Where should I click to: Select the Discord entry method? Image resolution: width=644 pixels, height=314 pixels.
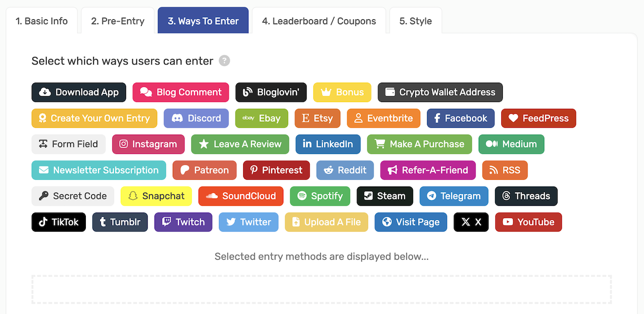196,118
